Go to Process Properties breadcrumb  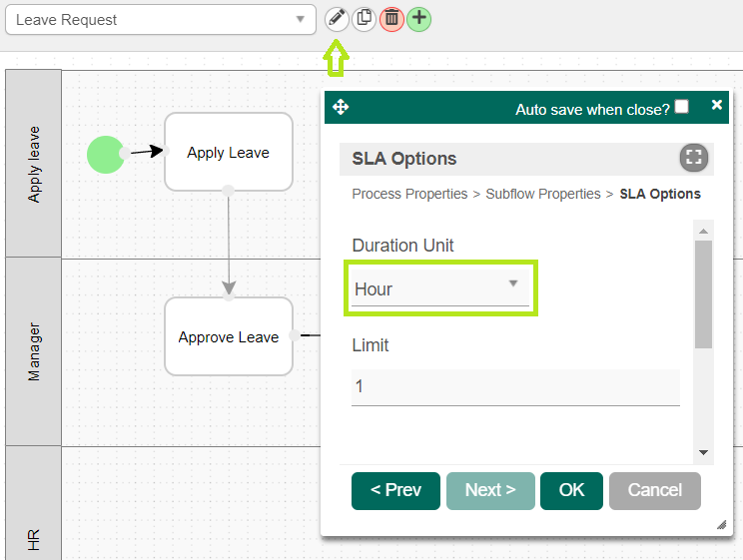409,194
